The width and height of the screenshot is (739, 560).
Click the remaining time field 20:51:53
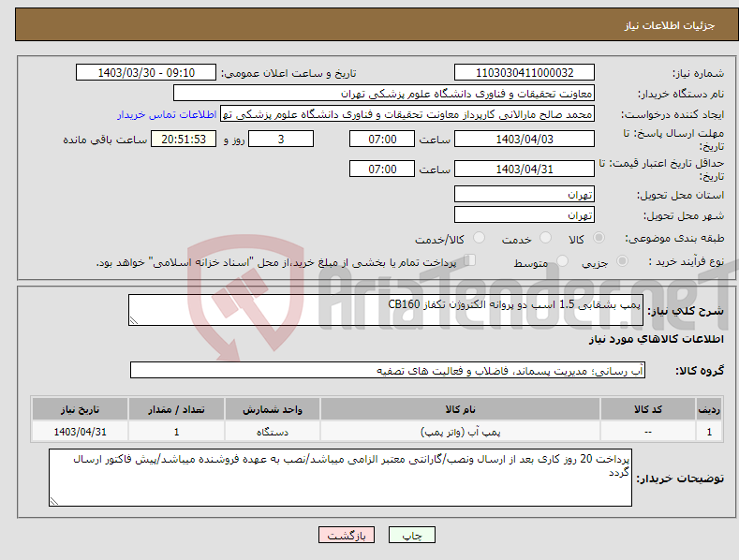184,139
